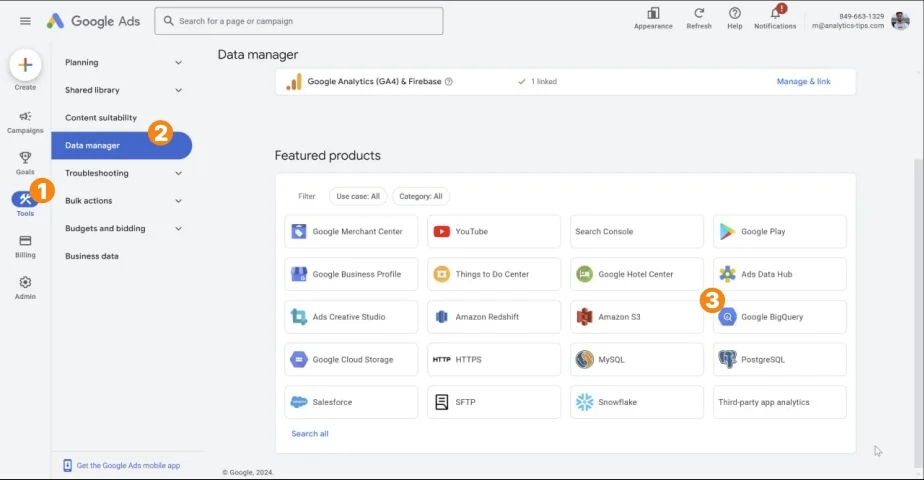The width and height of the screenshot is (924, 480).
Task: Expand the Bulk actions section
Action: click(x=122, y=201)
